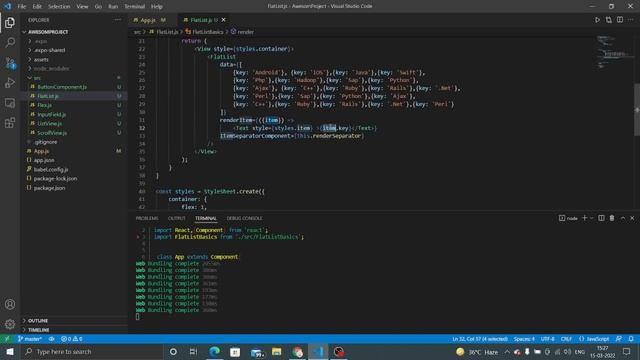Open the Search view in activity bar

10,42
